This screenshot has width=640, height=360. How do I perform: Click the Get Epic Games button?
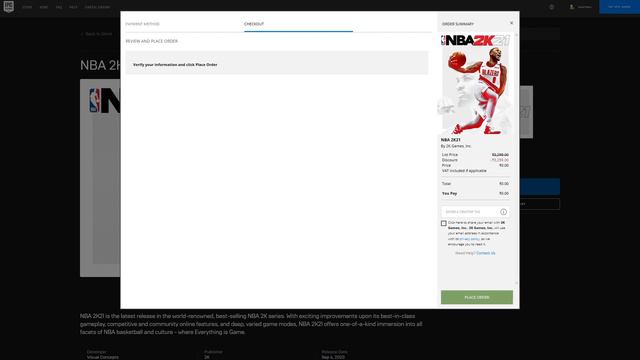tap(619, 7)
